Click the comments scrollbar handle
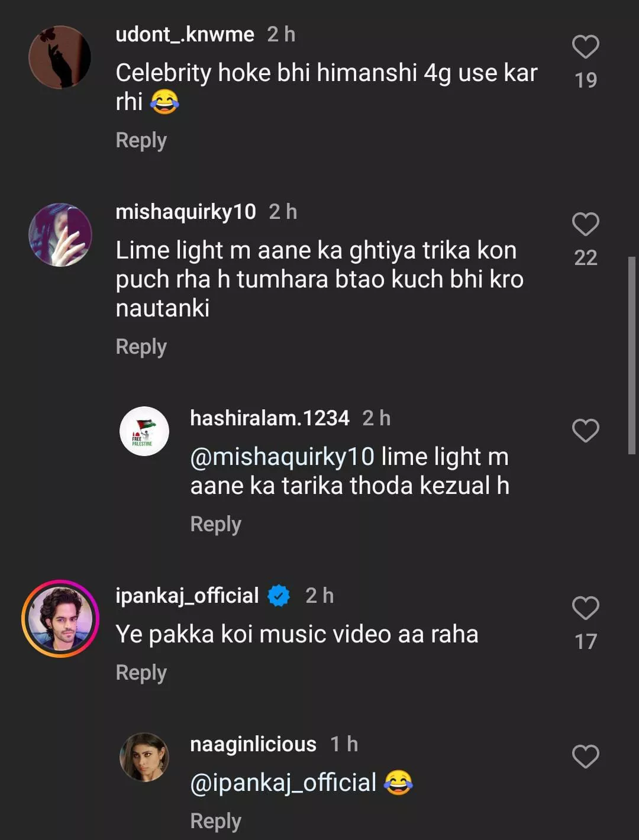Image resolution: width=639 pixels, height=840 pixels. 631,355
